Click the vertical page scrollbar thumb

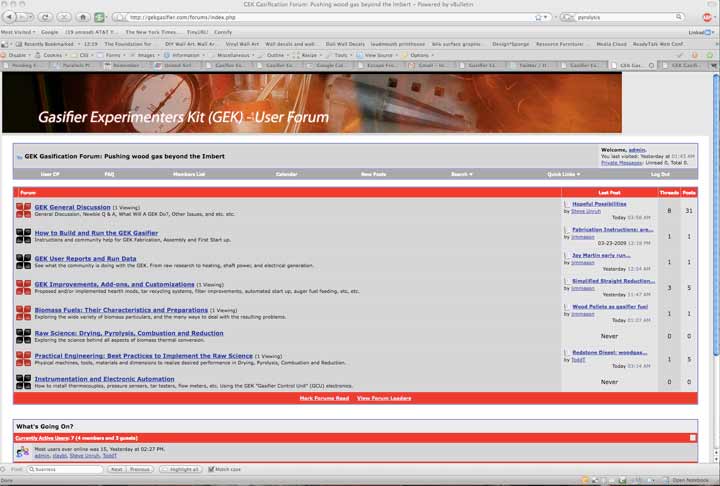(716, 215)
